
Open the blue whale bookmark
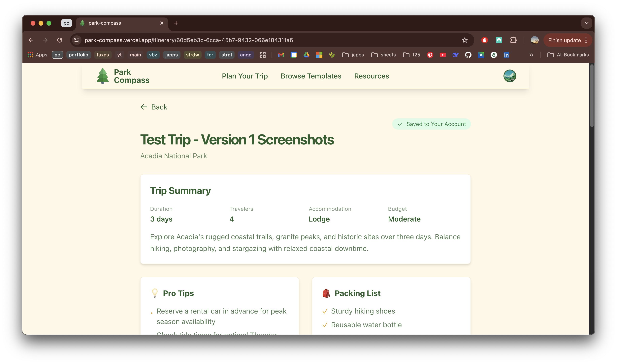pos(455,55)
